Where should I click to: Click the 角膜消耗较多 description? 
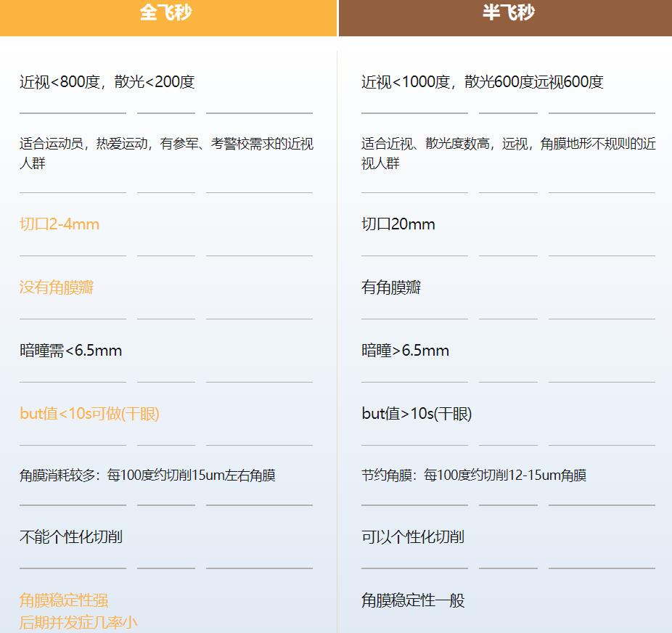point(147,475)
